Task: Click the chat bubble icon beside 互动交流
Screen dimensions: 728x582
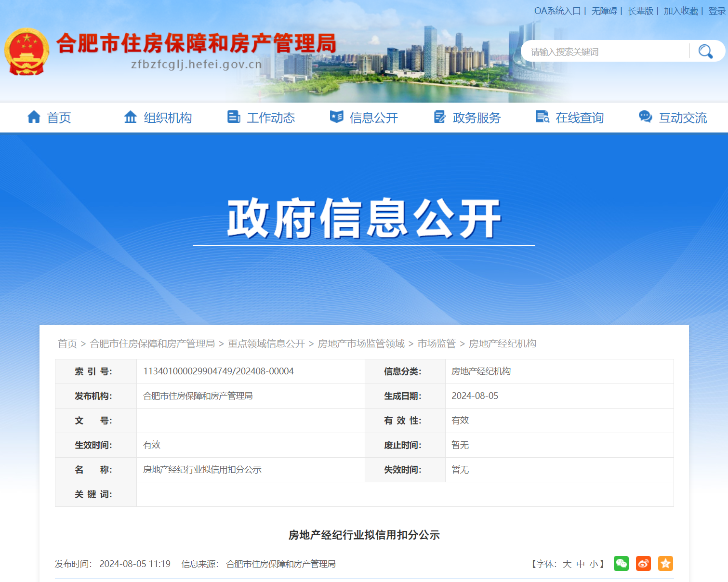Action: (x=645, y=117)
